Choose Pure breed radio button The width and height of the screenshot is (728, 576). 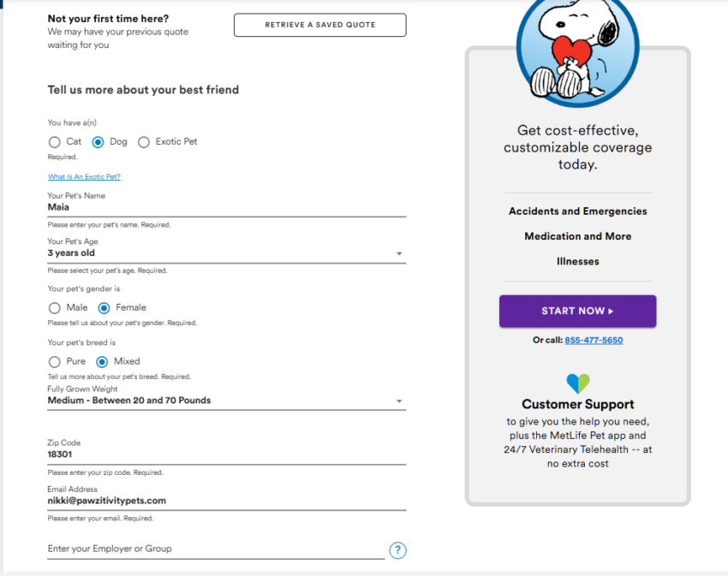pyautogui.click(x=55, y=362)
